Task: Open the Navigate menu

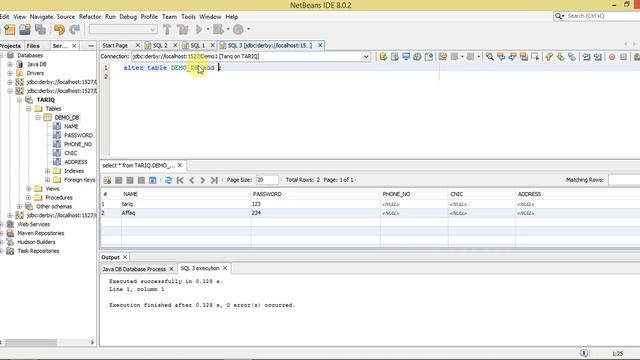Action: pyautogui.click(x=41, y=17)
